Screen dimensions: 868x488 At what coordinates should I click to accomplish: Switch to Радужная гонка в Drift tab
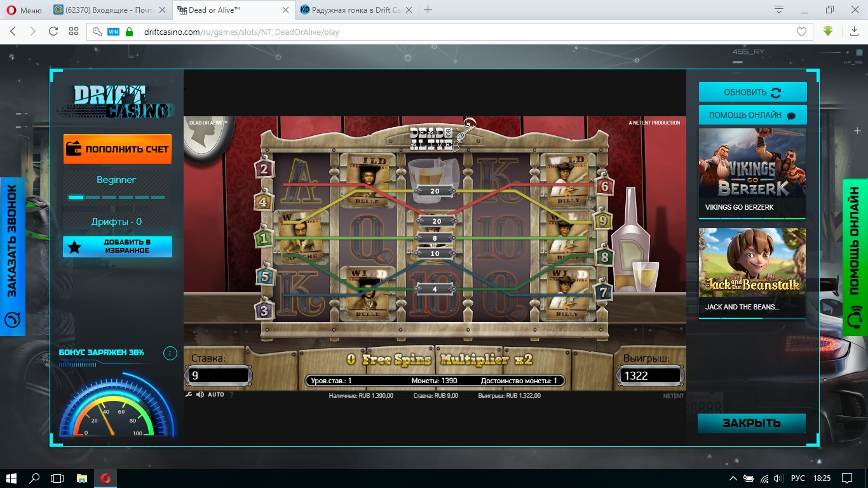[x=355, y=10]
